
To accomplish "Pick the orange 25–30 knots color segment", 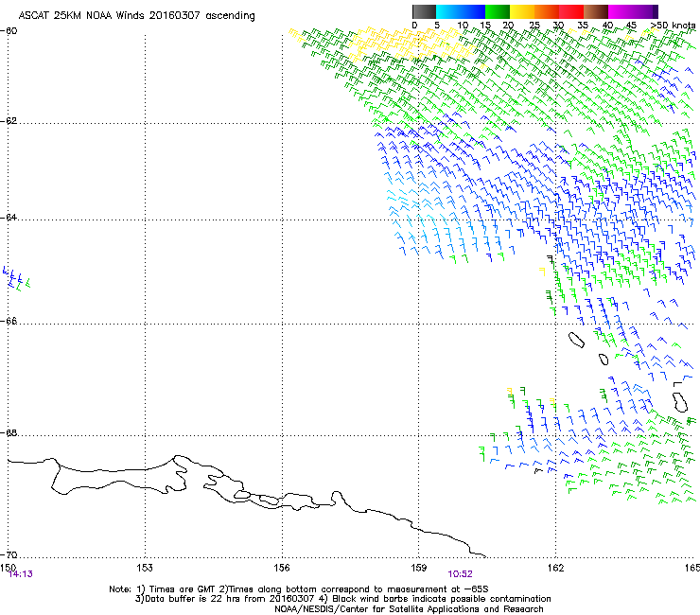I will coord(547,11).
